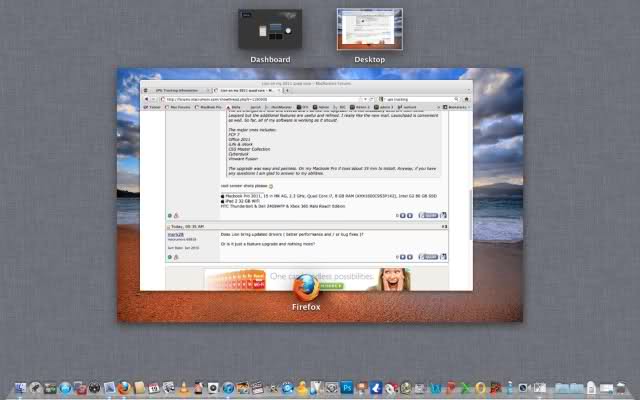Open the iCal calendar icon in the Dock
The image size is (640, 400).
tap(154, 388)
